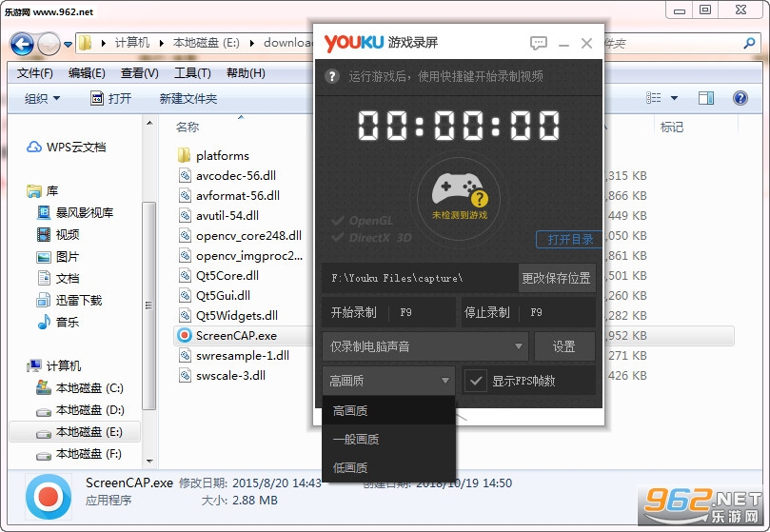Click the navigation pane scroll down arrow
The height and width of the screenshot is (532, 770).
point(149,462)
